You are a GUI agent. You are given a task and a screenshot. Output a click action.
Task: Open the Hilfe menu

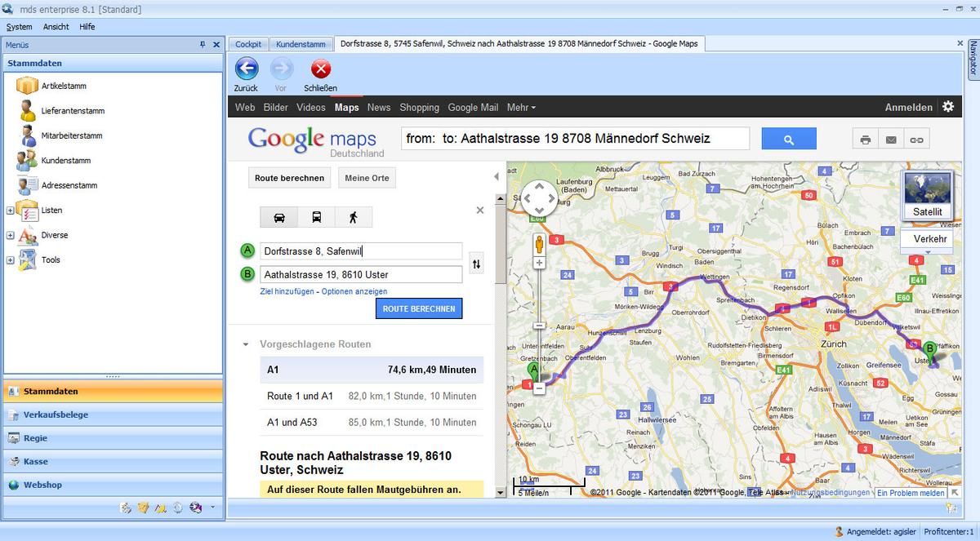point(87,26)
